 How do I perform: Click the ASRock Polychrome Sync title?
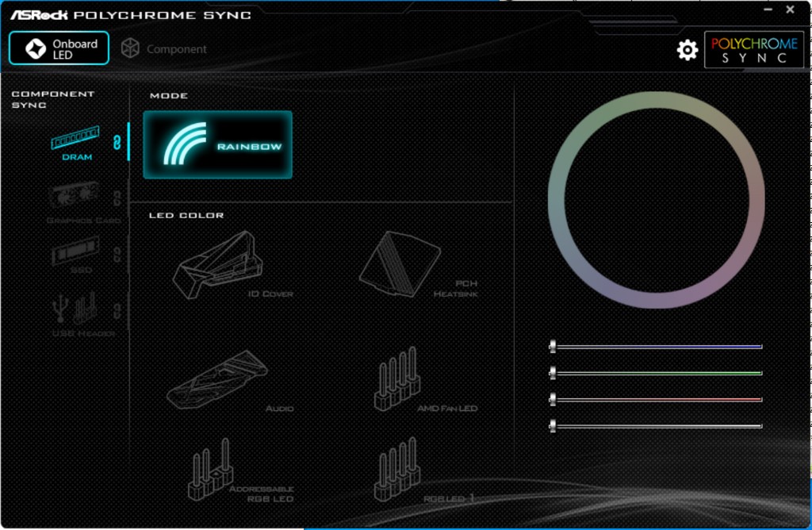pyautogui.click(x=131, y=14)
